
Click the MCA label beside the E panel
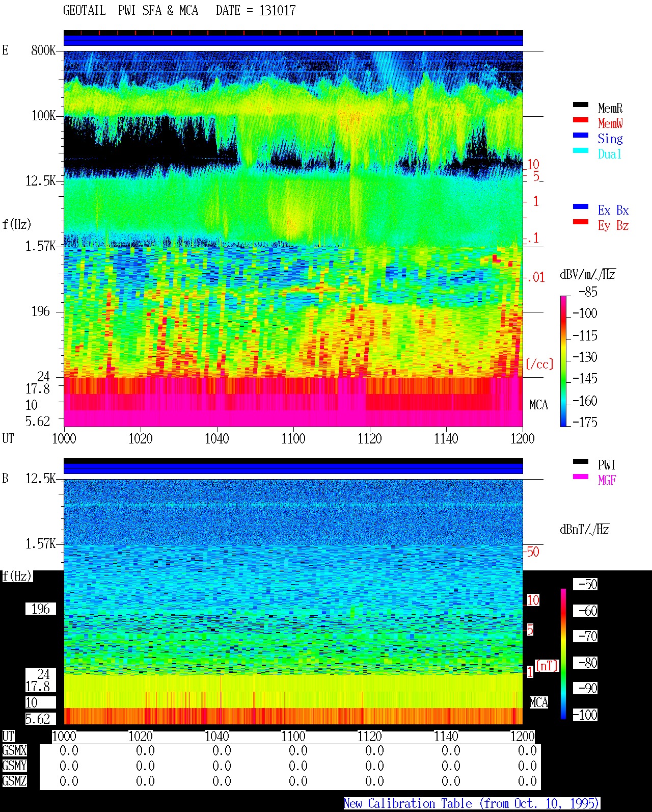click(538, 405)
